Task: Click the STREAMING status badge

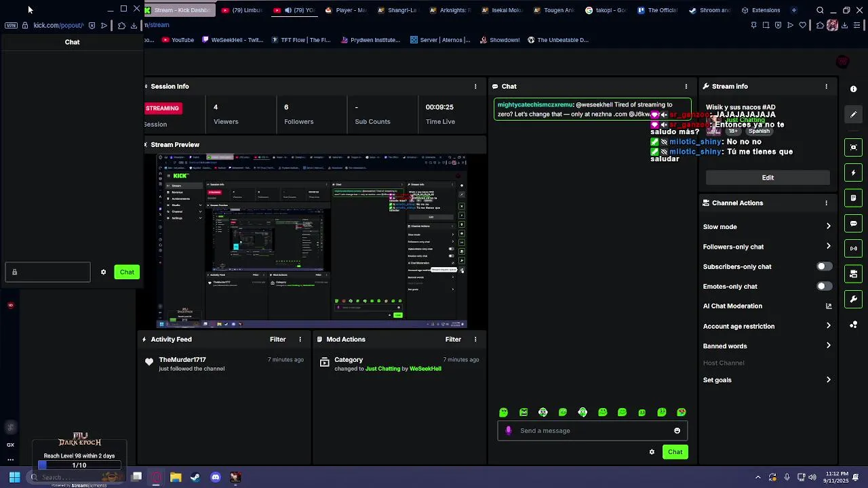Action: pyautogui.click(x=162, y=108)
